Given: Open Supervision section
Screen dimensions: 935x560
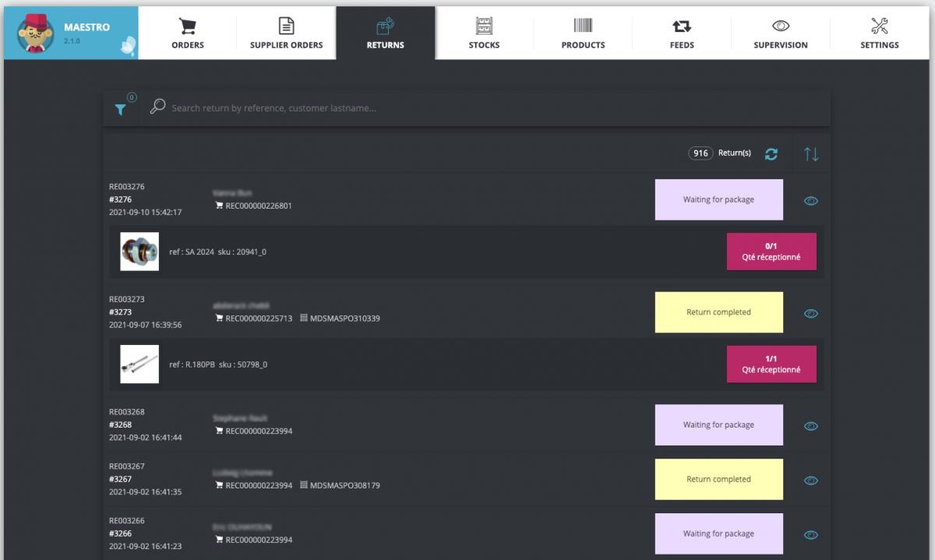Looking at the screenshot, I should click(780, 33).
